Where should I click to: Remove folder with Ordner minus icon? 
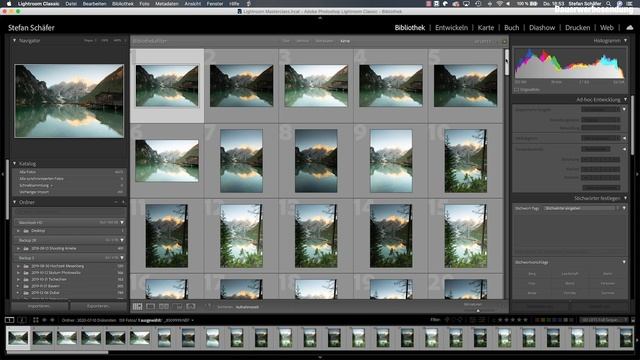pyautogui.click(x=116, y=202)
